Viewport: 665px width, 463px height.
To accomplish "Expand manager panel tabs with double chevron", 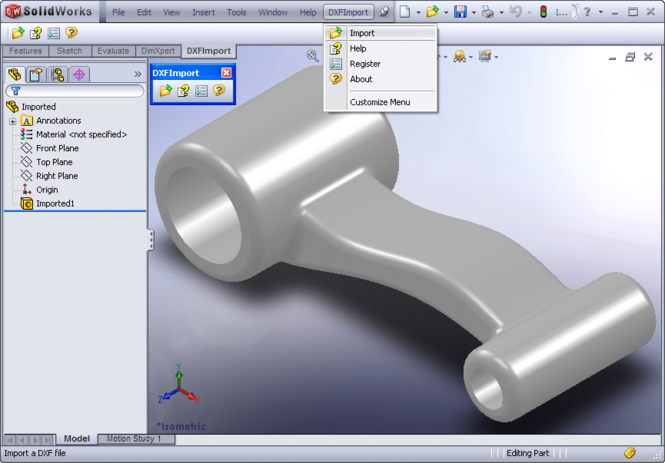I will tap(137, 74).
